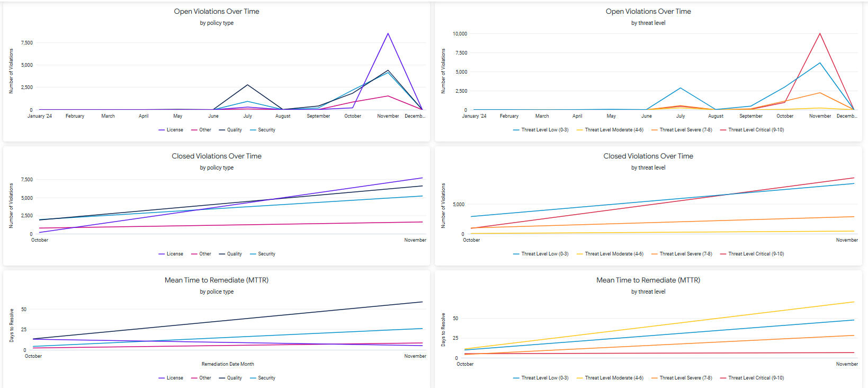Click the Open Violations Over Time policy type title
The width and height of the screenshot is (868, 388).
point(217,11)
